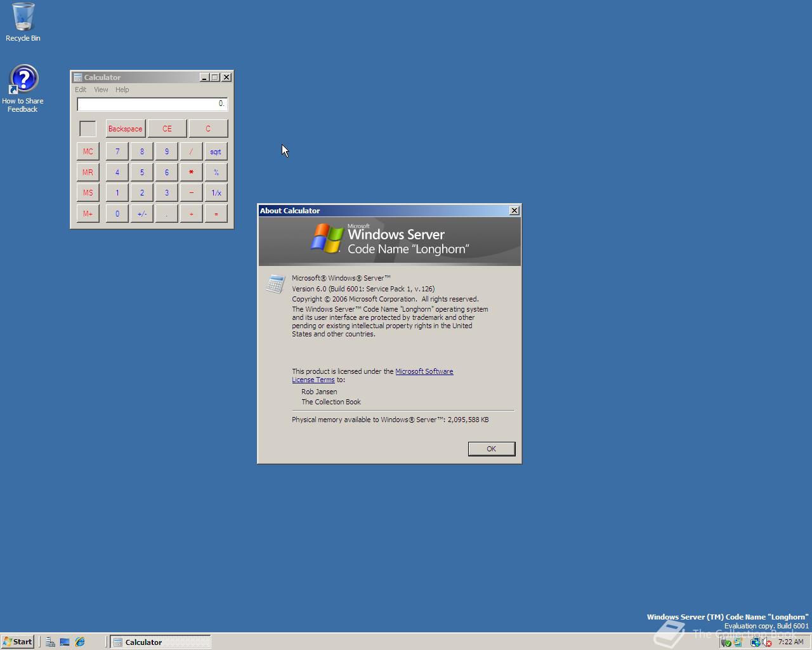
Task: Click the CE clear entry button
Action: pyautogui.click(x=167, y=128)
